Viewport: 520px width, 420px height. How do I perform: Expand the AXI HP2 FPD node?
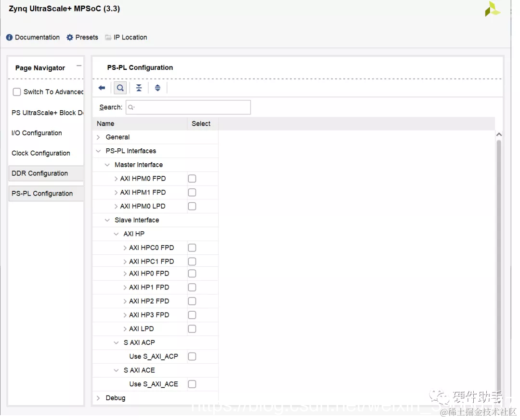125,301
